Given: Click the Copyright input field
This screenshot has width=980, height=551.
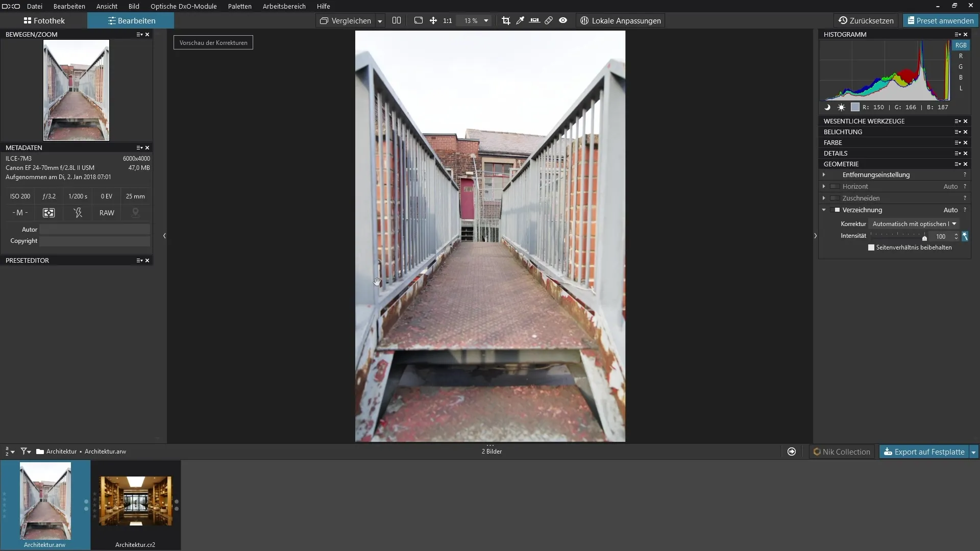Looking at the screenshot, I should (x=95, y=241).
